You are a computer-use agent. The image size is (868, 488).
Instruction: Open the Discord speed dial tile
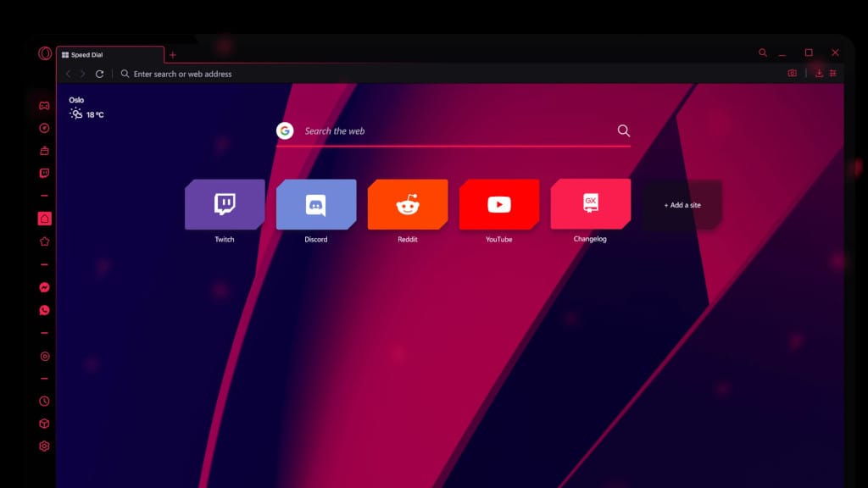[x=316, y=204]
